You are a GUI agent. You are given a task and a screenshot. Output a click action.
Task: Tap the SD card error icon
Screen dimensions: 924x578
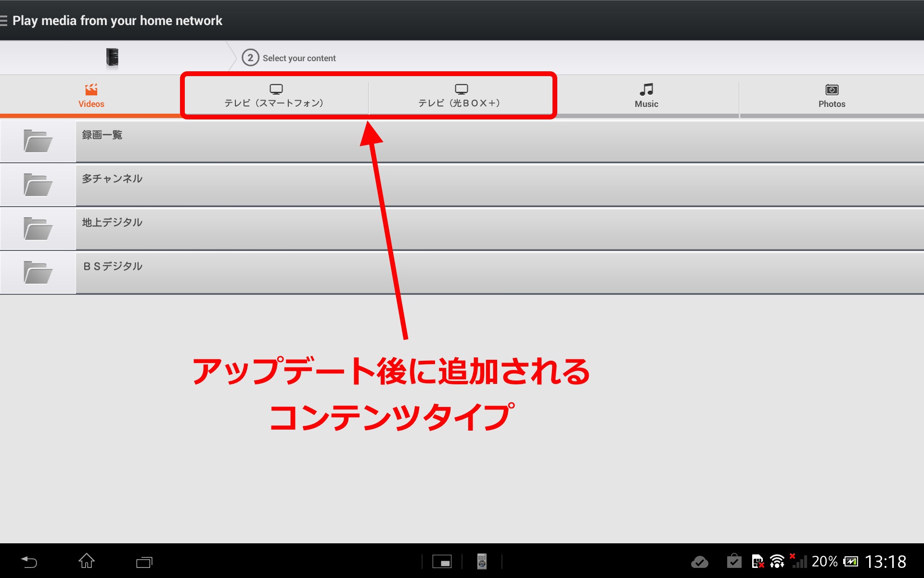[x=757, y=562]
